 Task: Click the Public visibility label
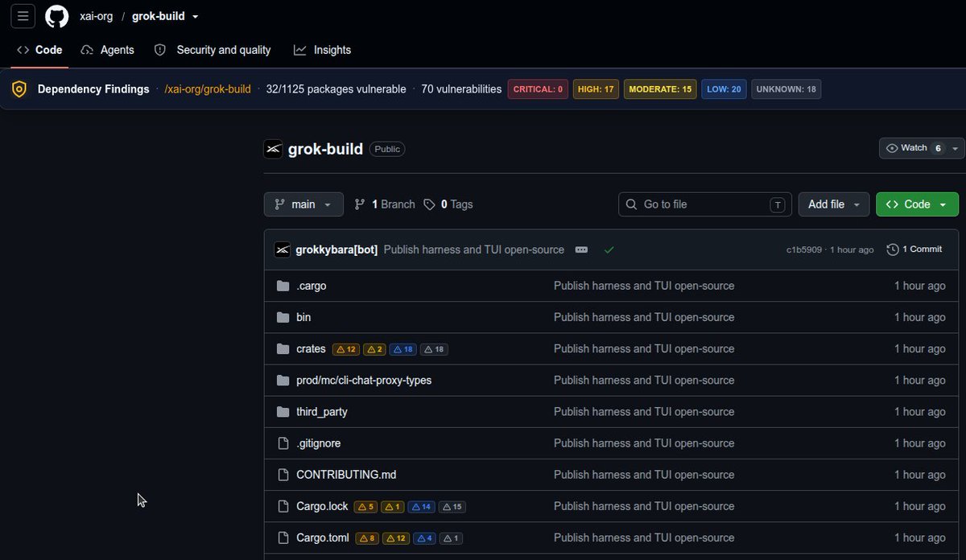coord(387,149)
